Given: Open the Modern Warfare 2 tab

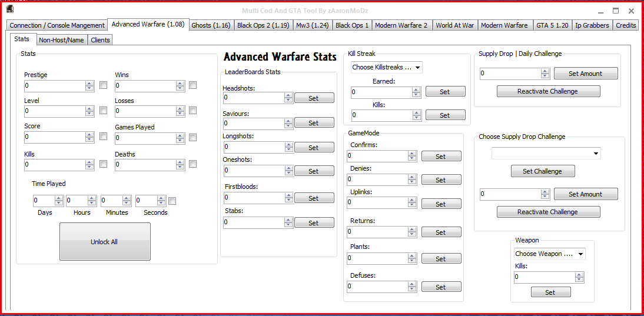Looking at the screenshot, I should tap(401, 25).
